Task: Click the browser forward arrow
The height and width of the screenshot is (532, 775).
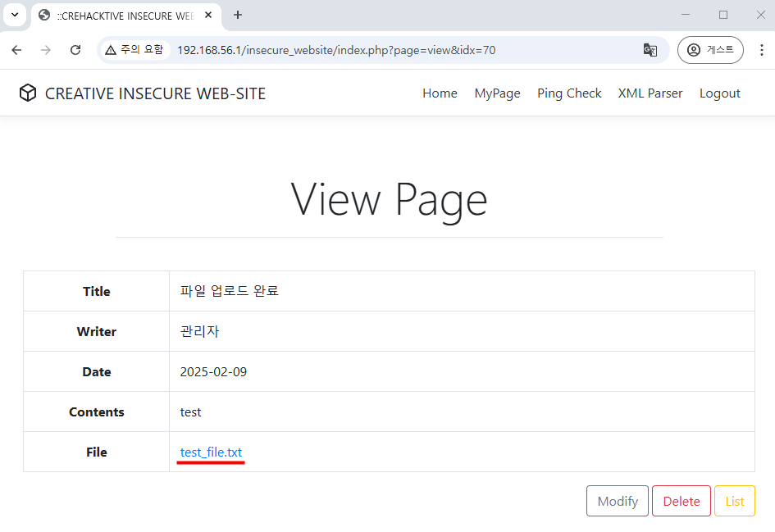Action: point(46,50)
